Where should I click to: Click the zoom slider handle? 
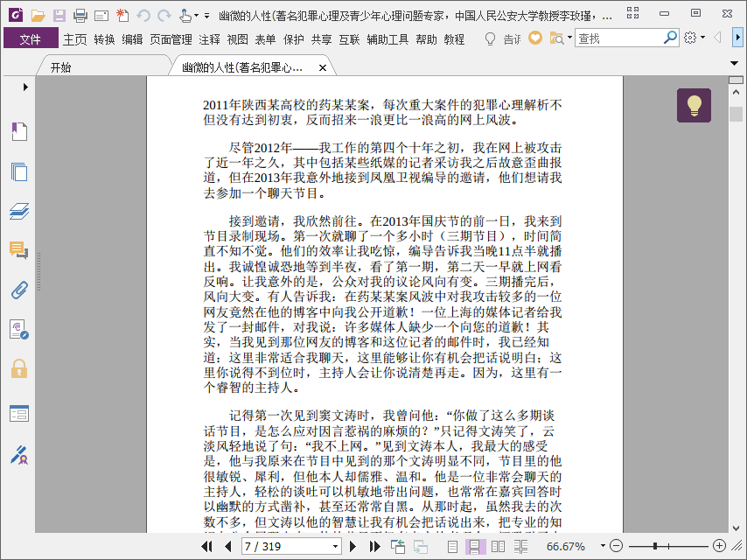pyautogui.click(x=655, y=546)
